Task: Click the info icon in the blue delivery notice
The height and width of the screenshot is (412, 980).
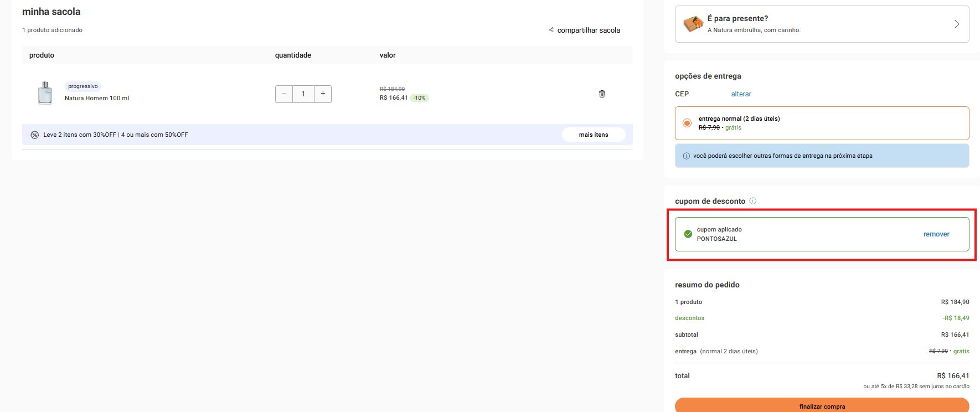Action: pyautogui.click(x=687, y=156)
